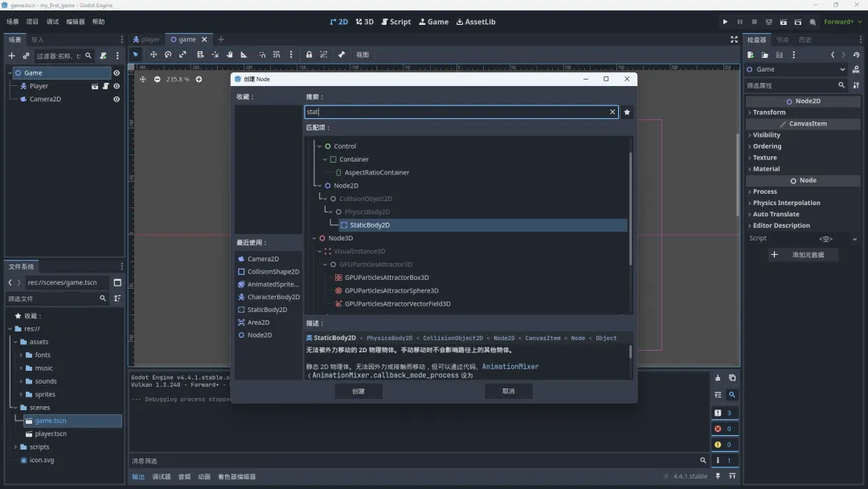The height and width of the screenshot is (489, 868).
Task: Toggle visibility of the Camera2D node
Action: [117, 100]
